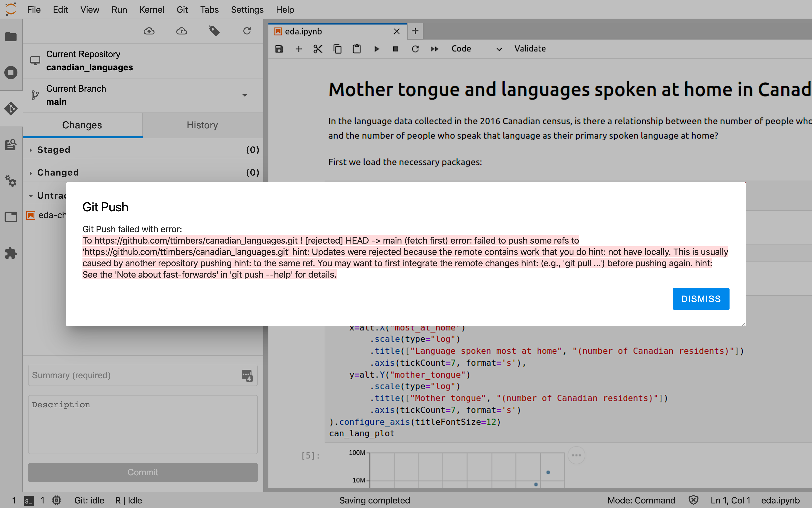812x508 pixels.
Task: Click Mode: Command in status bar
Action: click(x=641, y=500)
